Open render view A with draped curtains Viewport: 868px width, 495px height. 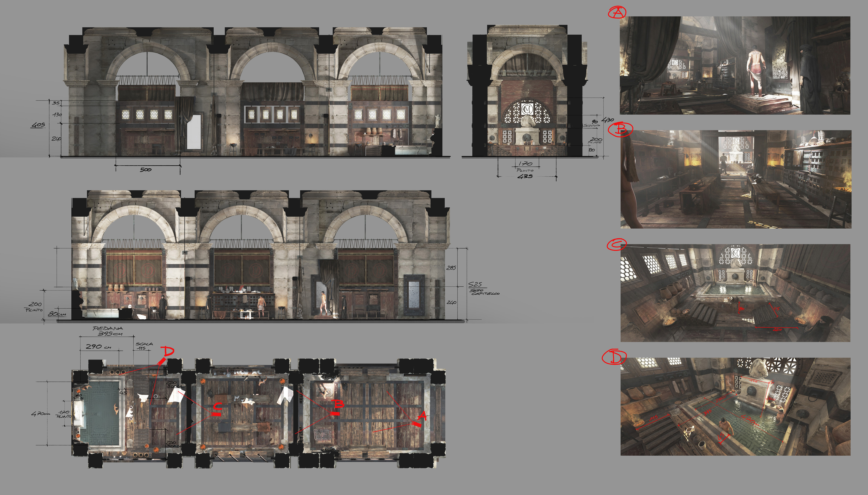click(735, 65)
